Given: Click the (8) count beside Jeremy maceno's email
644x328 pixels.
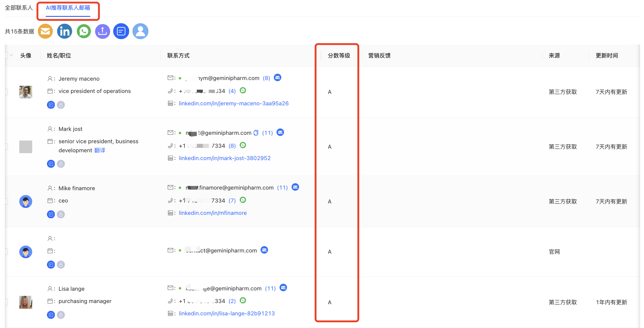Looking at the screenshot, I should click(266, 78).
